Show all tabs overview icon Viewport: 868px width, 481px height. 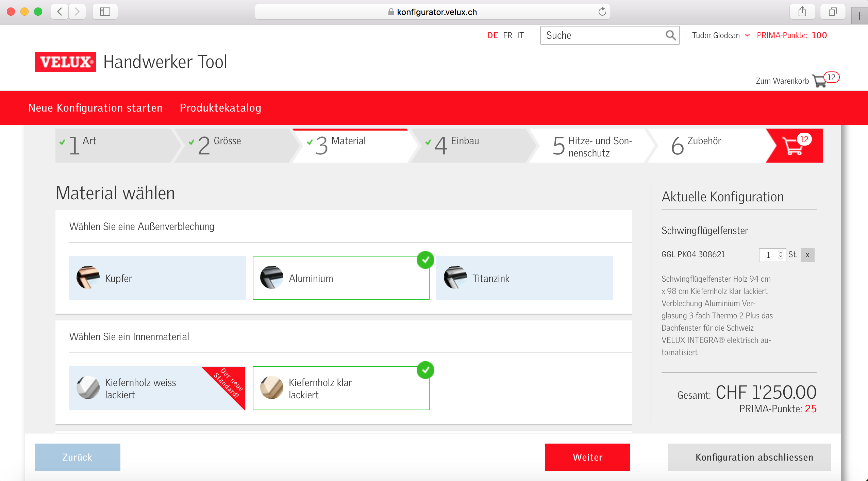833,12
